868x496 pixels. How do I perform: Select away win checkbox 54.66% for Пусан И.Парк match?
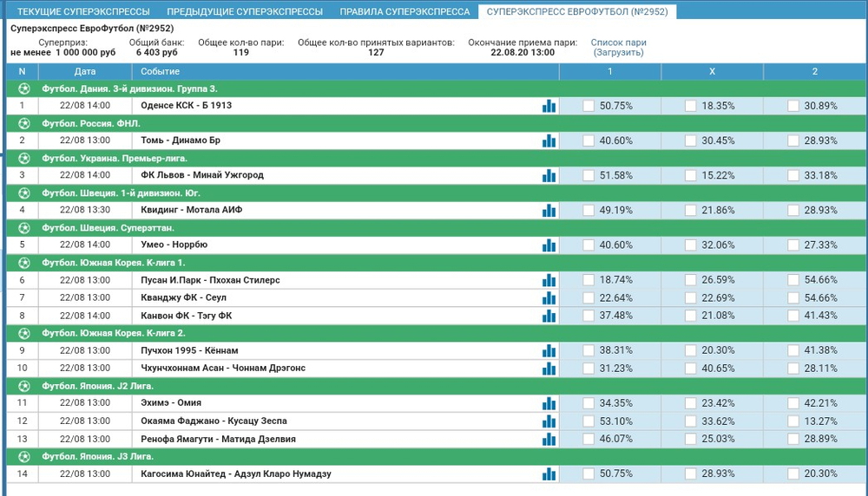pos(793,280)
